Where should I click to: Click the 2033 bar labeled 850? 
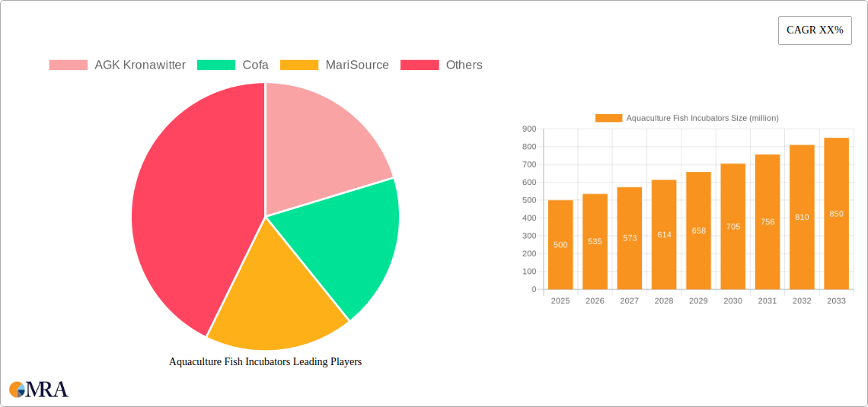point(837,214)
